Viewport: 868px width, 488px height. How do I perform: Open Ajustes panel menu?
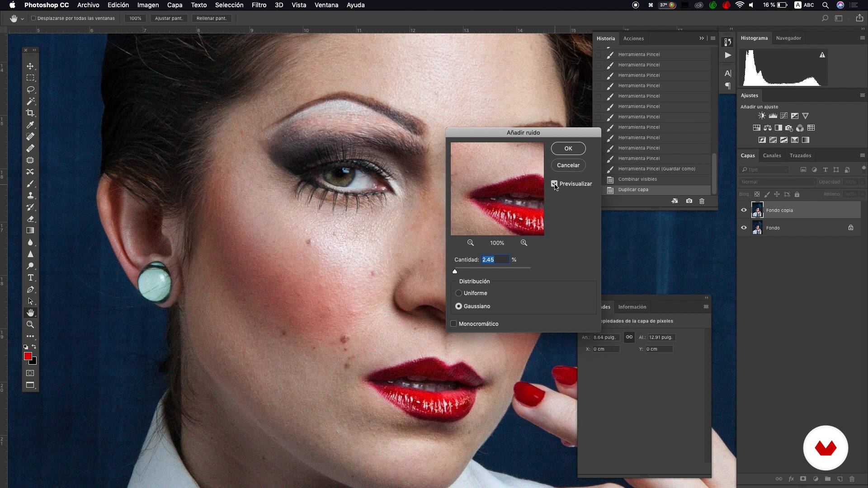[862, 95]
